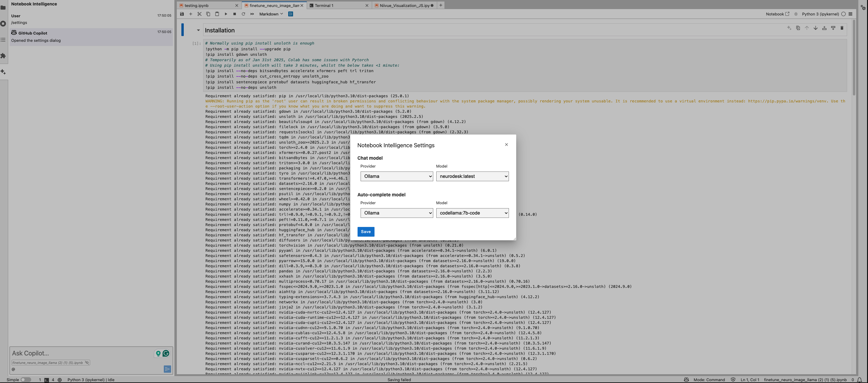This screenshot has width=868, height=383.
Task: Restart the kernel with refresh icon
Action: click(x=243, y=14)
